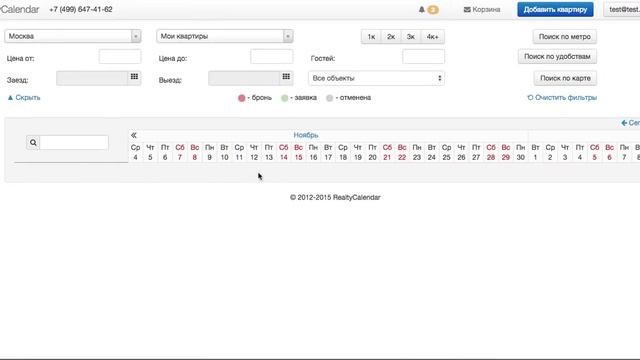Click the Calendar logo text
The image size is (640, 360).
click(x=20, y=9)
